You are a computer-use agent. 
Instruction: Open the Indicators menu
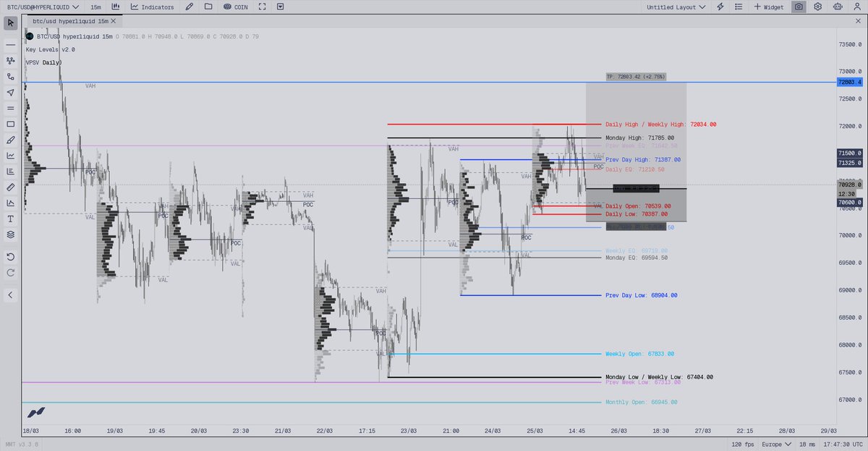(x=153, y=7)
